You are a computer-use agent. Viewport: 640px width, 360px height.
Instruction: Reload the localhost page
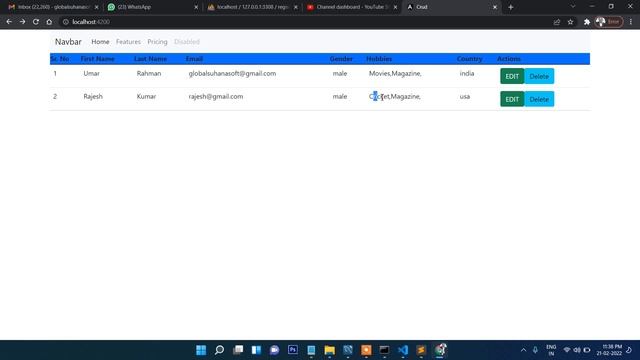point(36,22)
